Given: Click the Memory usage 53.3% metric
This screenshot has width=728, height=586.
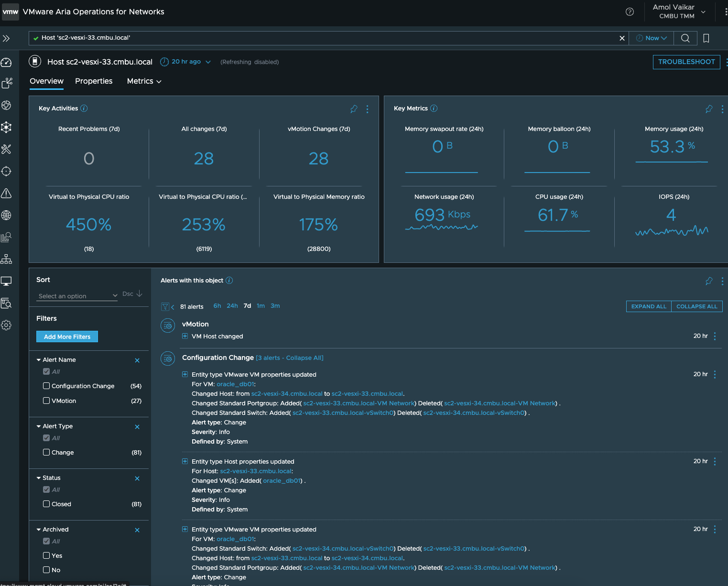Looking at the screenshot, I should (672, 147).
